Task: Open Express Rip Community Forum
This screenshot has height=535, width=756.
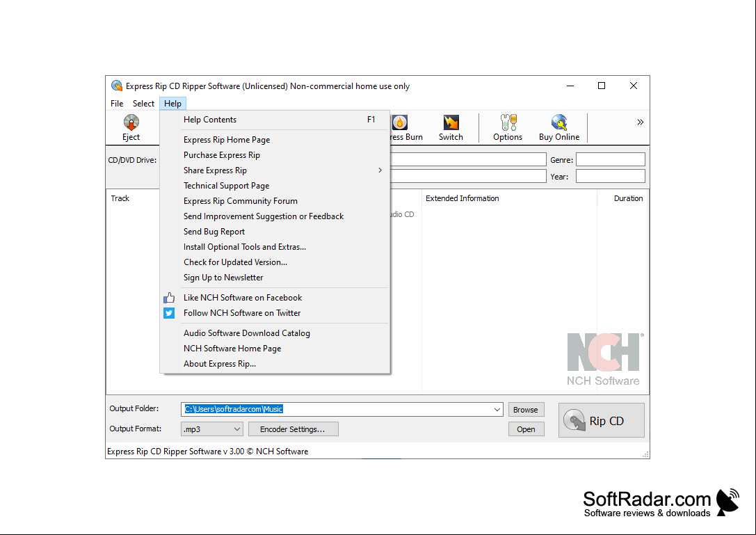Action: pos(275,201)
